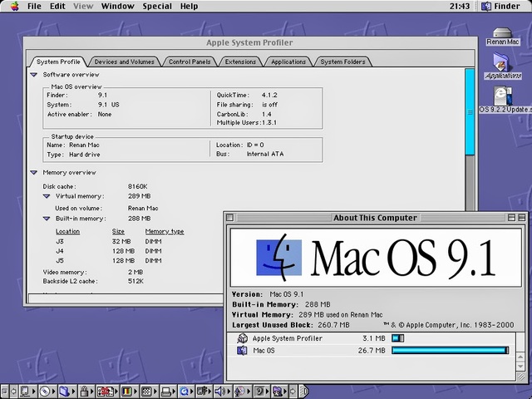Viewport: 532px width, 399px height.
Task: Click the Apple System Profiler title bar
Action: pos(249,42)
